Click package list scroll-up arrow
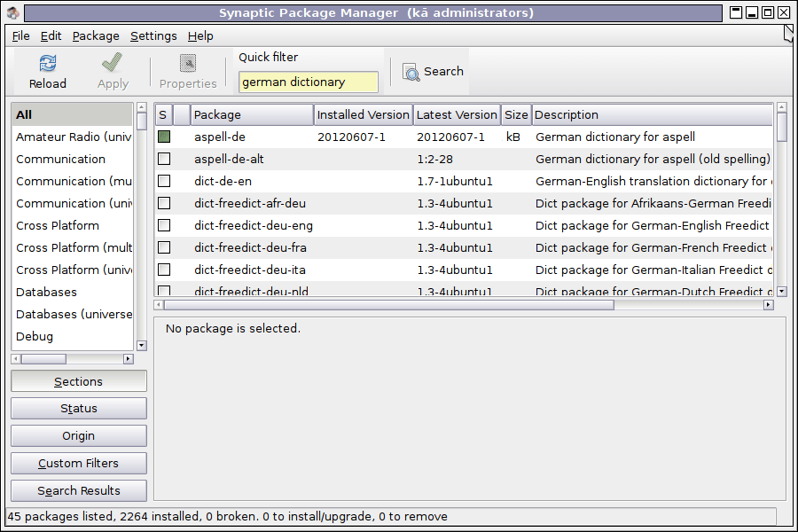 [x=782, y=107]
